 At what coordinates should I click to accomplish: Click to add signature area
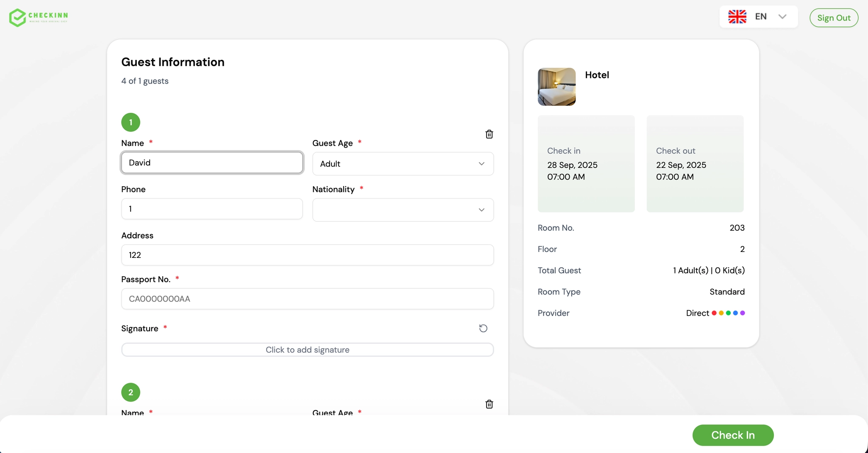click(x=307, y=350)
